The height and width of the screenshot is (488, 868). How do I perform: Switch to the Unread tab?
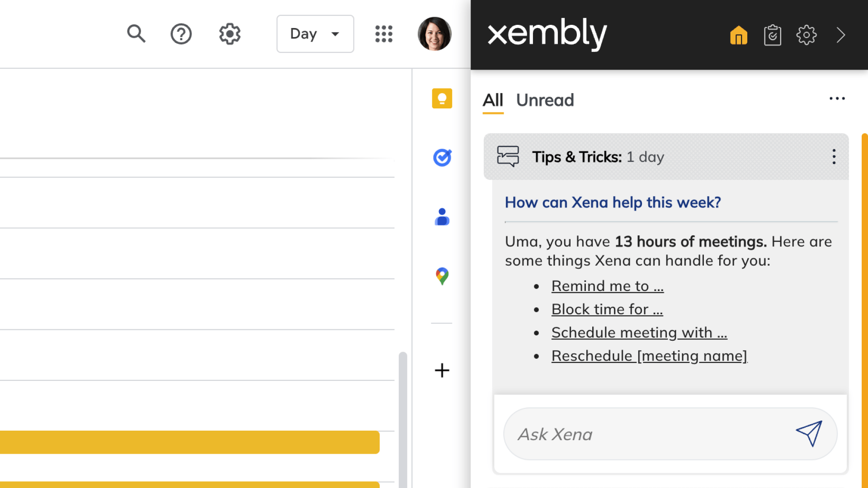point(545,100)
